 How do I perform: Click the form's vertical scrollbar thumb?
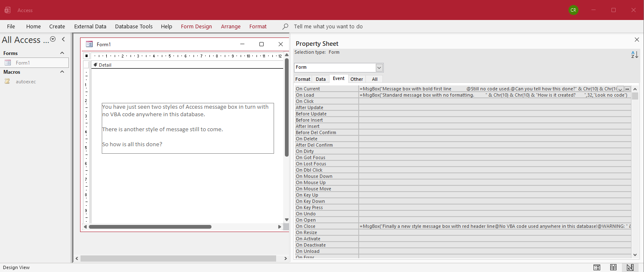coord(287,107)
